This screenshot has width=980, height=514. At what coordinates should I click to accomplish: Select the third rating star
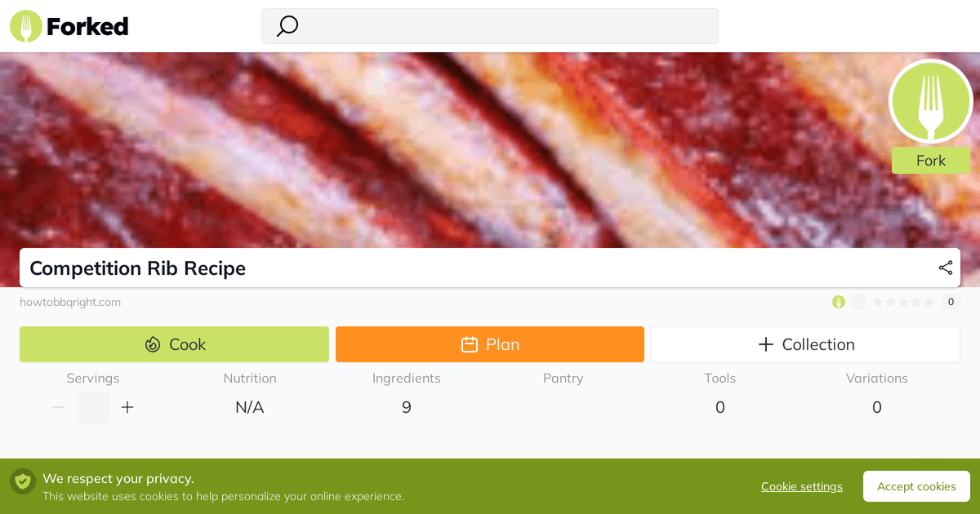[903, 302]
